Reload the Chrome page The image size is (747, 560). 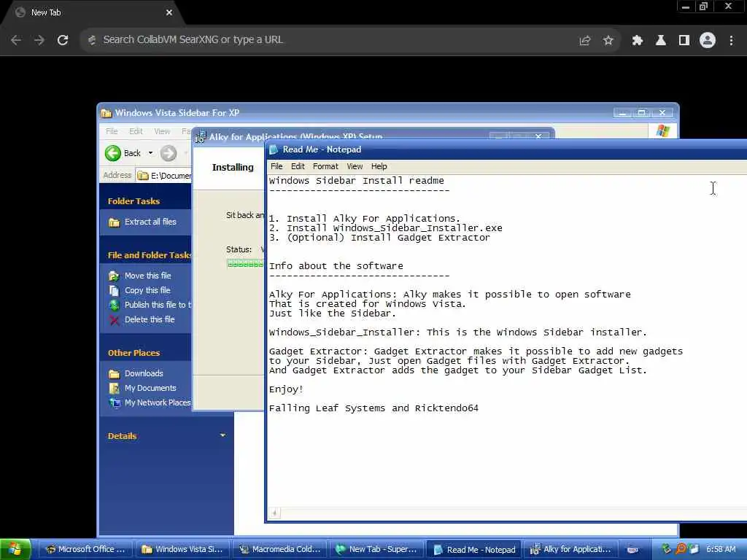click(63, 40)
